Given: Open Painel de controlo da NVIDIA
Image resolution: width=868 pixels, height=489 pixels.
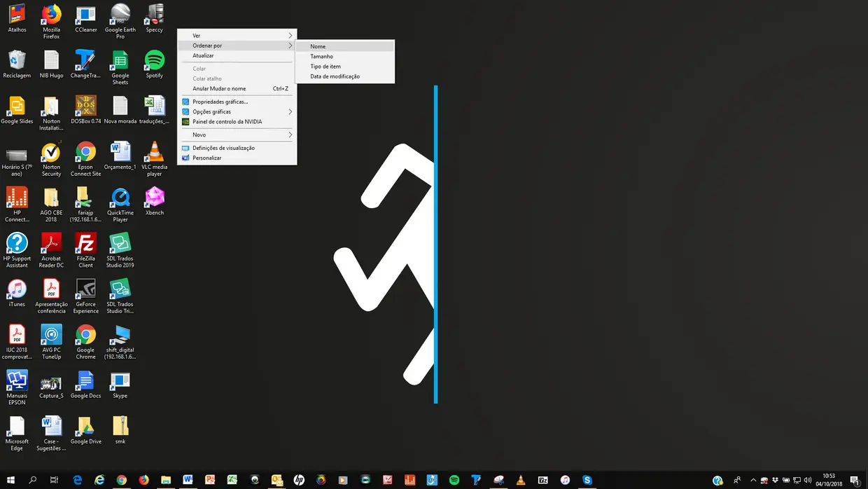Looking at the screenshot, I should (x=227, y=121).
